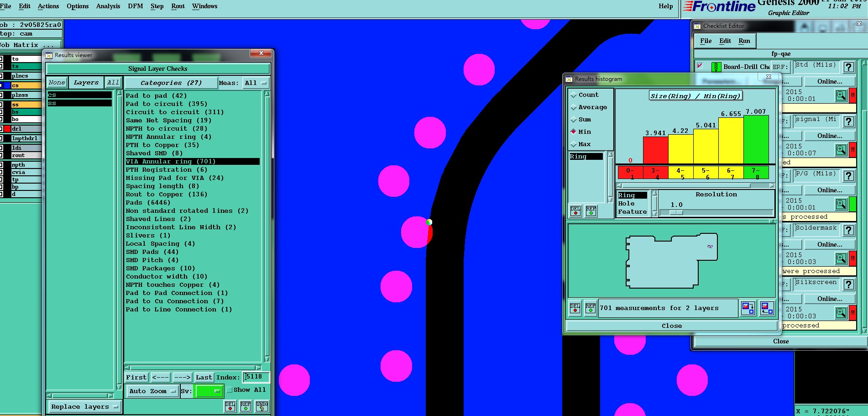Click second histogram popview icon near Close
The height and width of the screenshot is (416, 868).
tap(767, 308)
